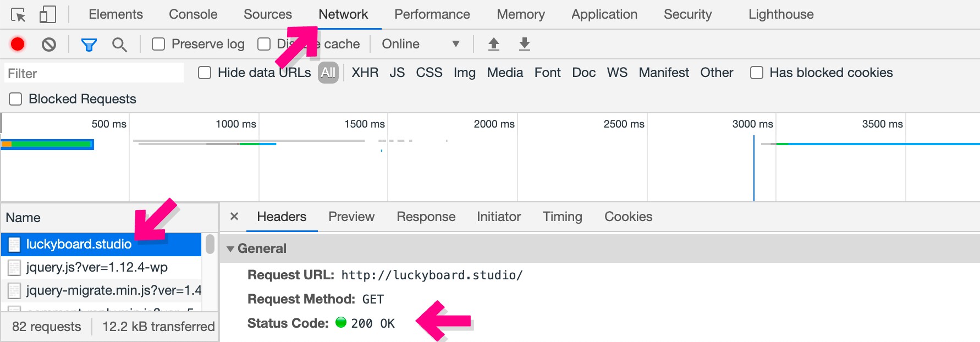Stop recording with the red record button
Viewport: 980px width, 342px height.
(18, 44)
